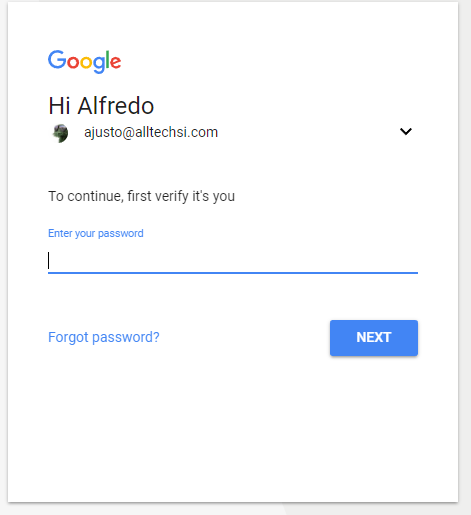Click the yellow 'o' in the Google logo
The width and height of the screenshot is (471, 515).
[x=86, y=62]
